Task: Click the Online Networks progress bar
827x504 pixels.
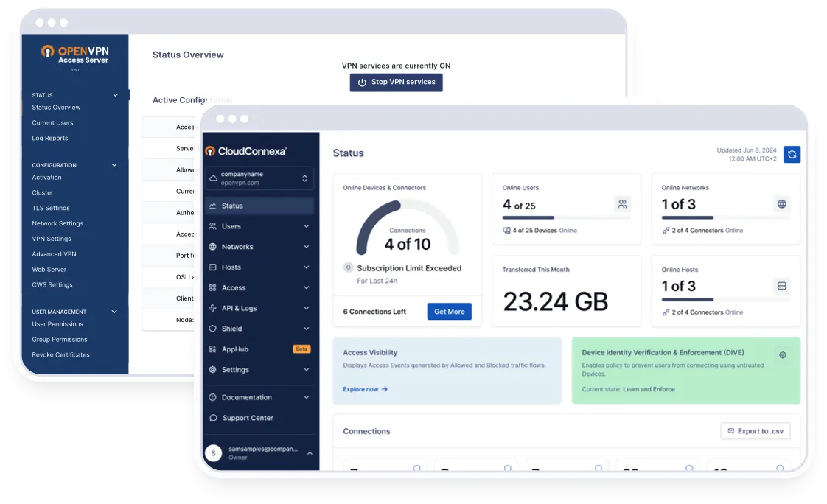Action: tap(726, 217)
